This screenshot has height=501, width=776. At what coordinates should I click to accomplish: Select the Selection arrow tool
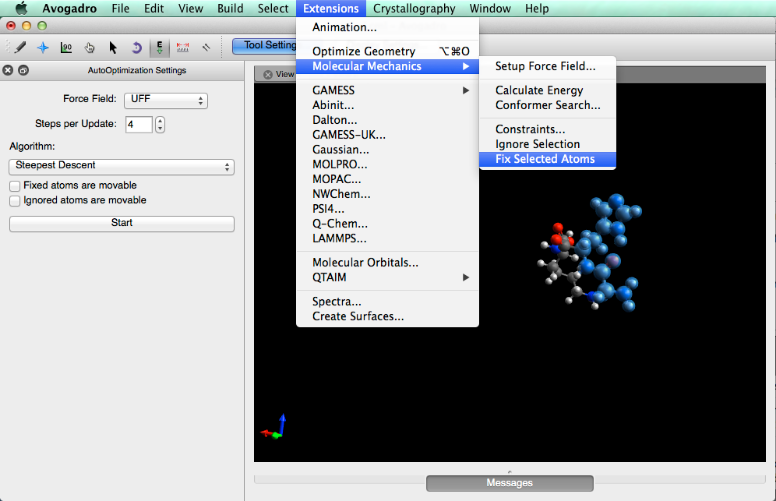coord(113,48)
